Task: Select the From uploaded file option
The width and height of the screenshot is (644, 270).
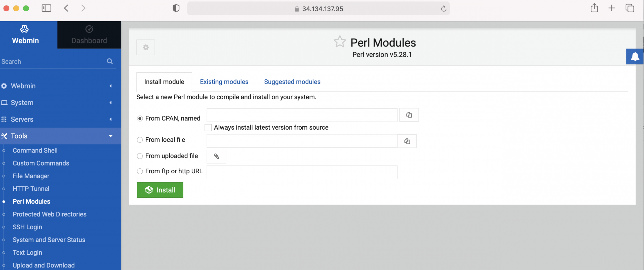Action: tap(140, 156)
